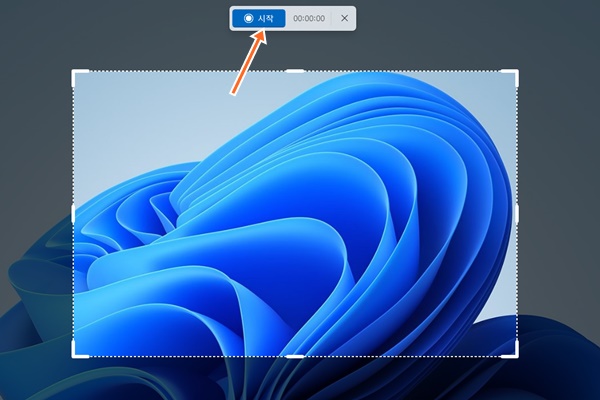This screenshot has width=600, height=400.
Task: Close the recording toolbar with X
Action: tap(344, 18)
